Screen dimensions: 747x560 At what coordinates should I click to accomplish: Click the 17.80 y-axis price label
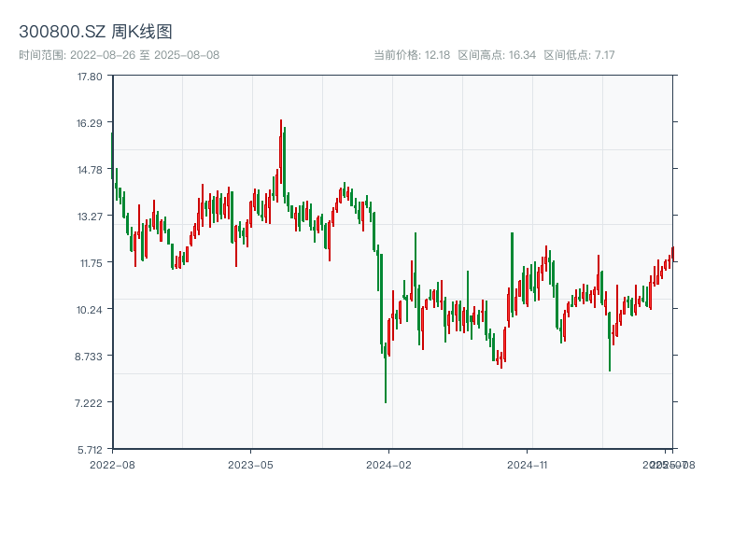click(x=90, y=77)
